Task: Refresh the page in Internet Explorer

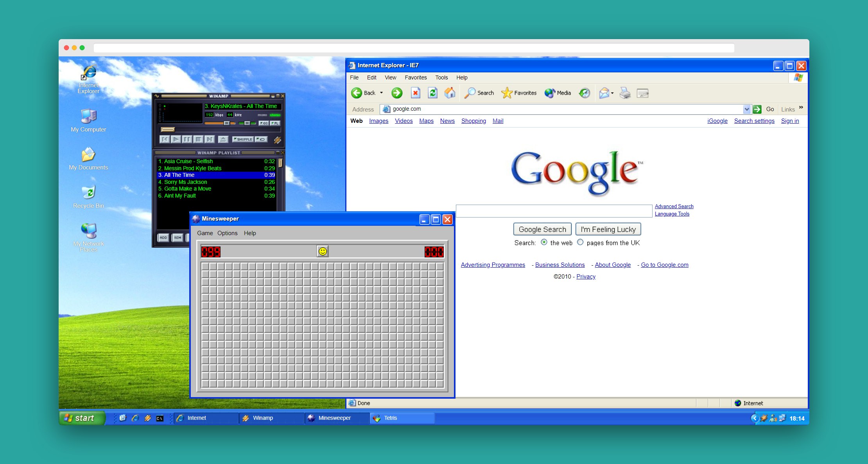Action: click(x=432, y=93)
